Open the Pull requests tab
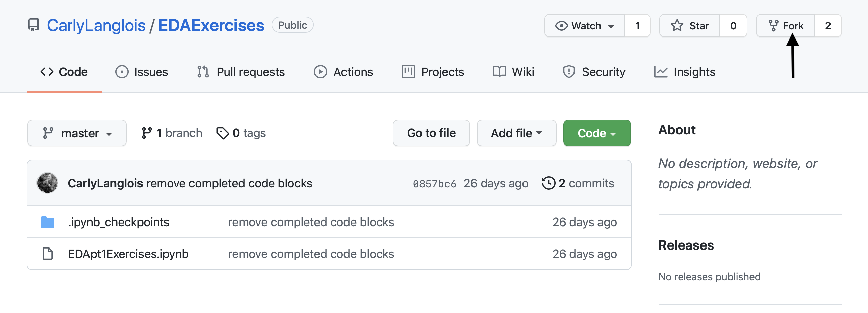Screen dimensions: 868x313 click(241, 72)
